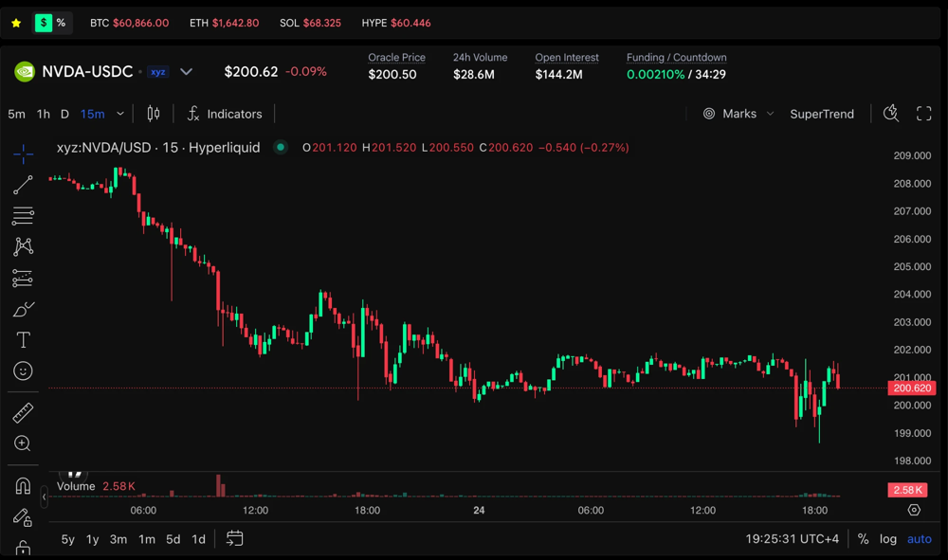Image resolution: width=948 pixels, height=560 pixels.
Task: Open the SOL ticker in top bar
Action: [x=310, y=23]
